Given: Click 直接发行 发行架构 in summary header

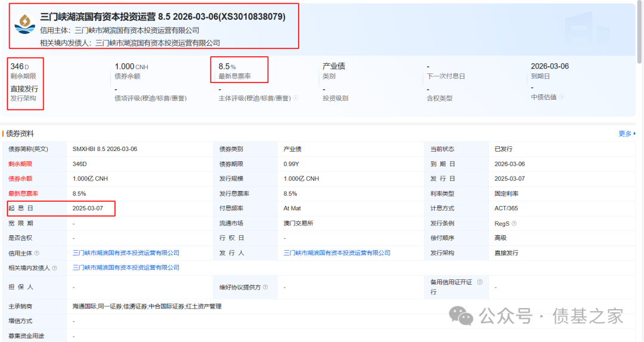Looking at the screenshot, I should 24,89.
